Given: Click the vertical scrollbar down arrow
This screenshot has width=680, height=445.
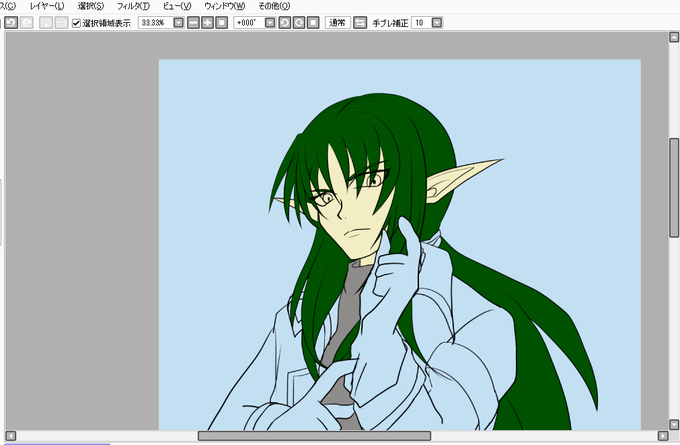Looking at the screenshot, I should click(x=674, y=424).
